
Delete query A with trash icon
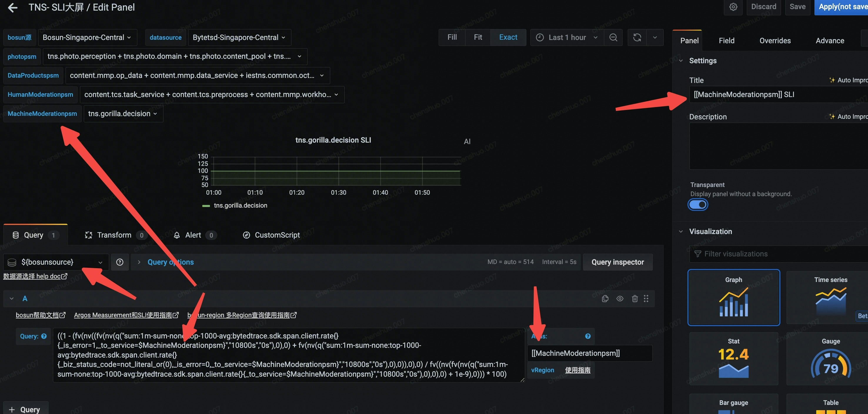coord(635,298)
